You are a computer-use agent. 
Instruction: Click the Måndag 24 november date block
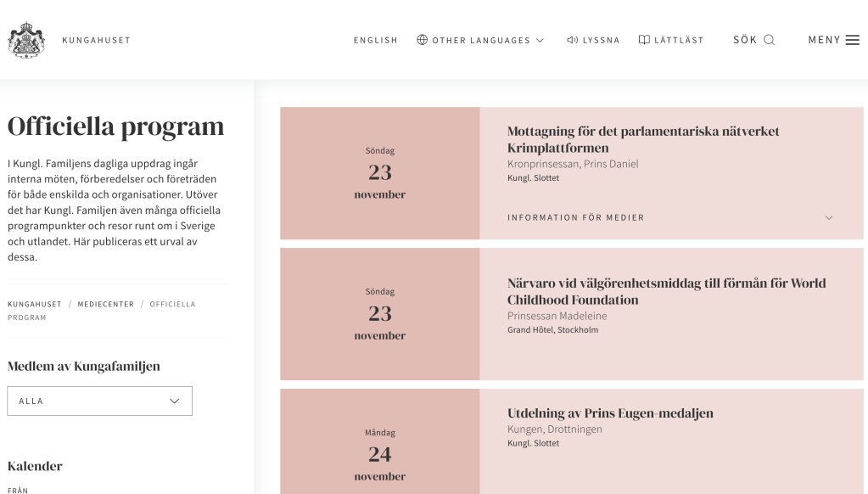pos(380,441)
